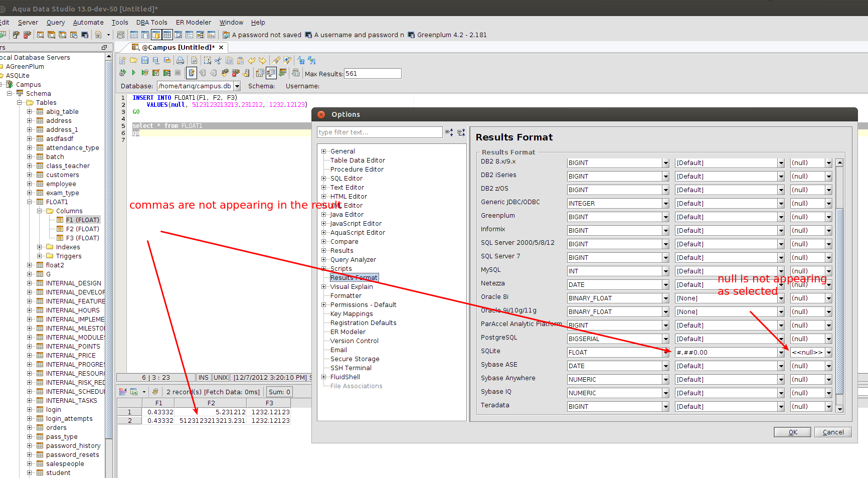
Task: Click the restore panel icon above the servers tree
Action: [104, 48]
